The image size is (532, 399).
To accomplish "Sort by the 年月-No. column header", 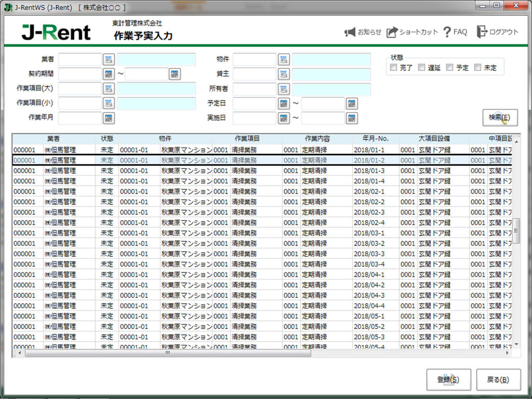I will coord(376,139).
